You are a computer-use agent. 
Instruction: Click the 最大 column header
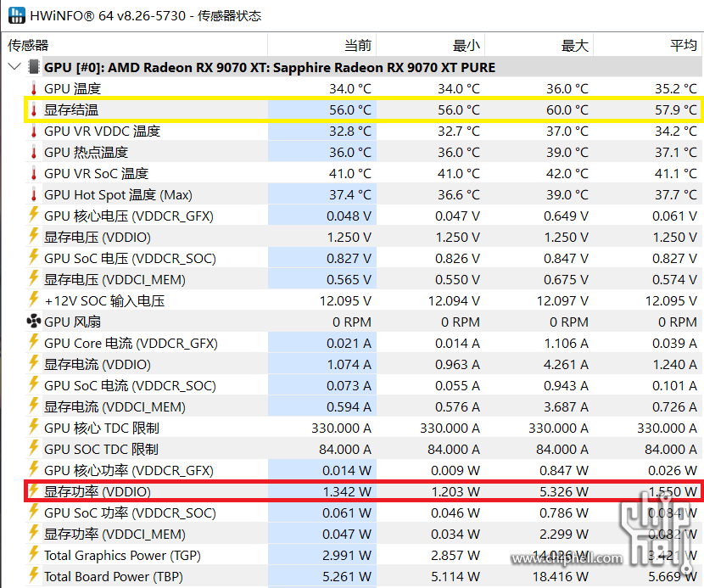pos(539,45)
